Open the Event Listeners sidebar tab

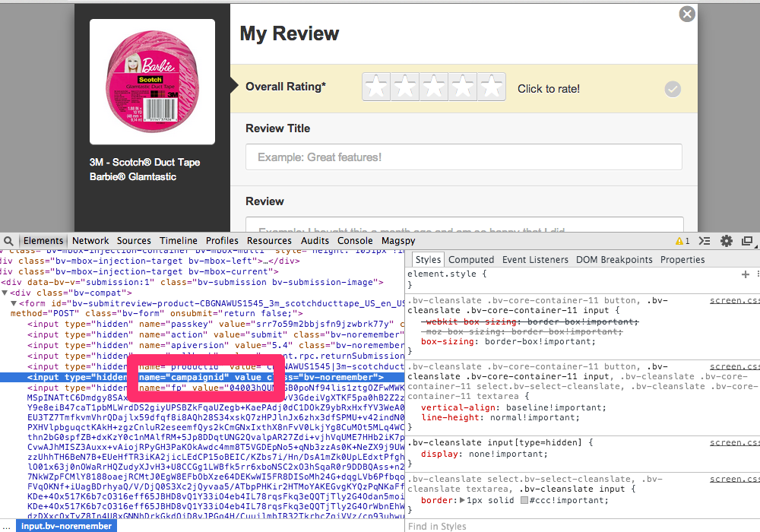click(x=535, y=260)
